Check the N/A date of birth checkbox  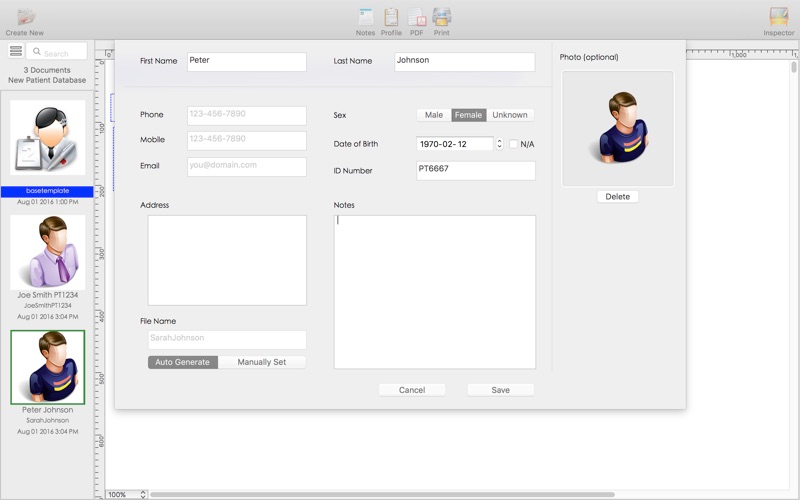coord(513,144)
